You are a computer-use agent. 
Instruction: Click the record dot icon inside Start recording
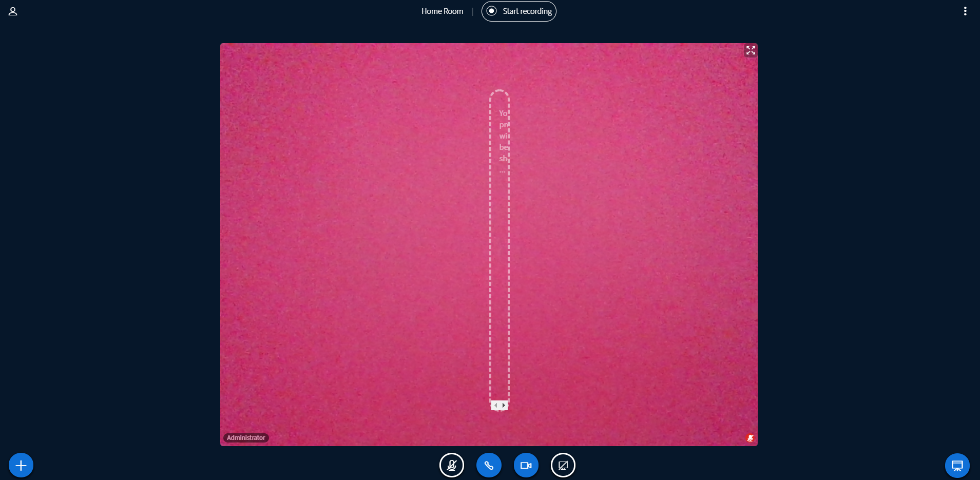(491, 11)
